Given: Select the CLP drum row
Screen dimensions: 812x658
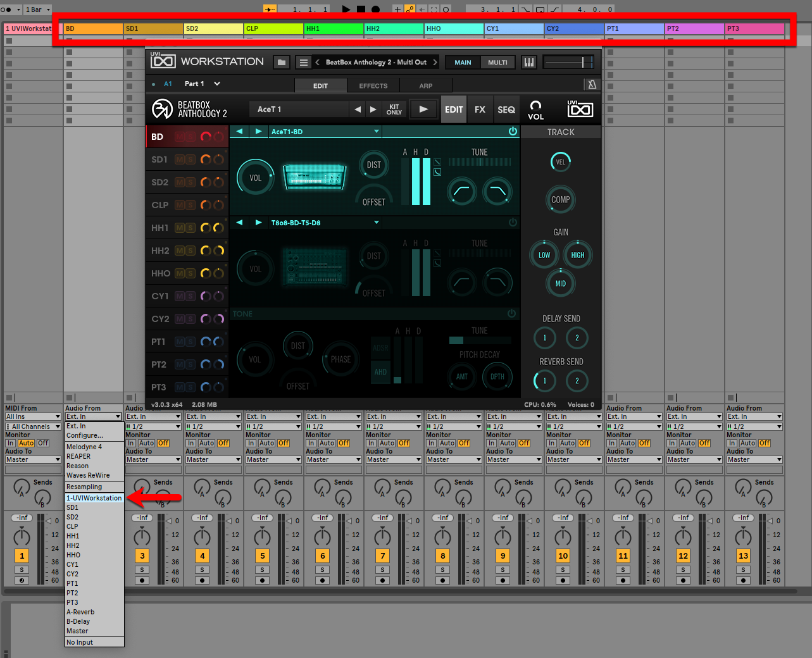Looking at the screenshot, I should (x=159, y=205).
